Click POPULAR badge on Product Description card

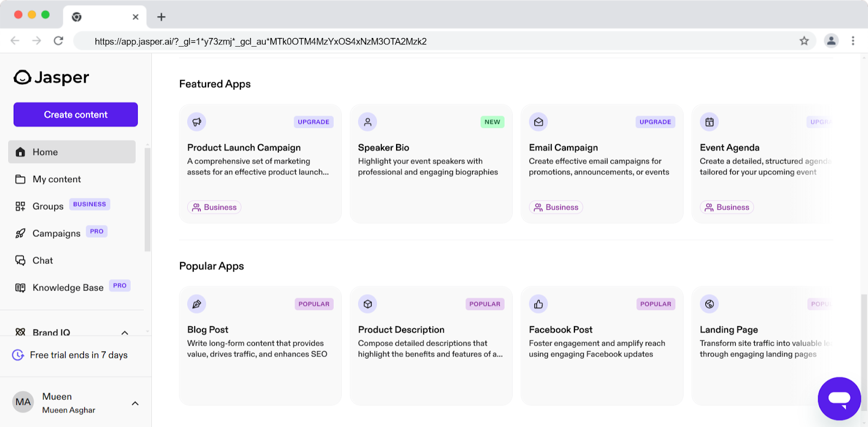pyautogui.click(x=485, y=304)
